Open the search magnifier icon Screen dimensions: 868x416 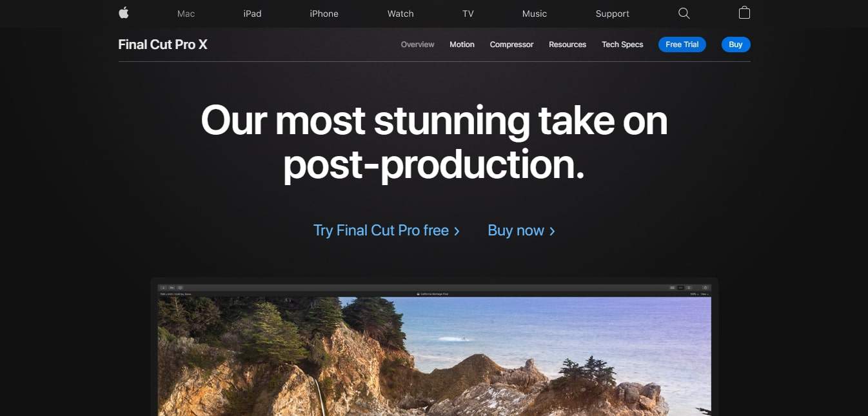[x=684, y=14]
